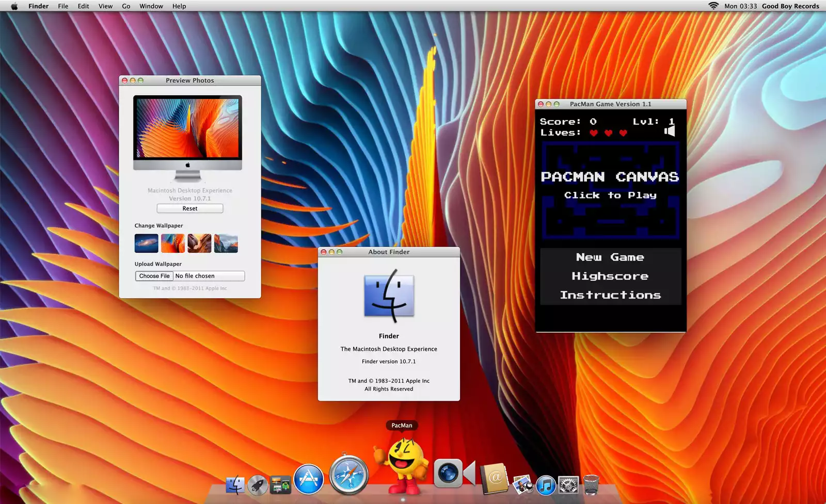Click the 'Score:' label in PacMan
This screenshot has height=504, width=826.
coord(560,122)
